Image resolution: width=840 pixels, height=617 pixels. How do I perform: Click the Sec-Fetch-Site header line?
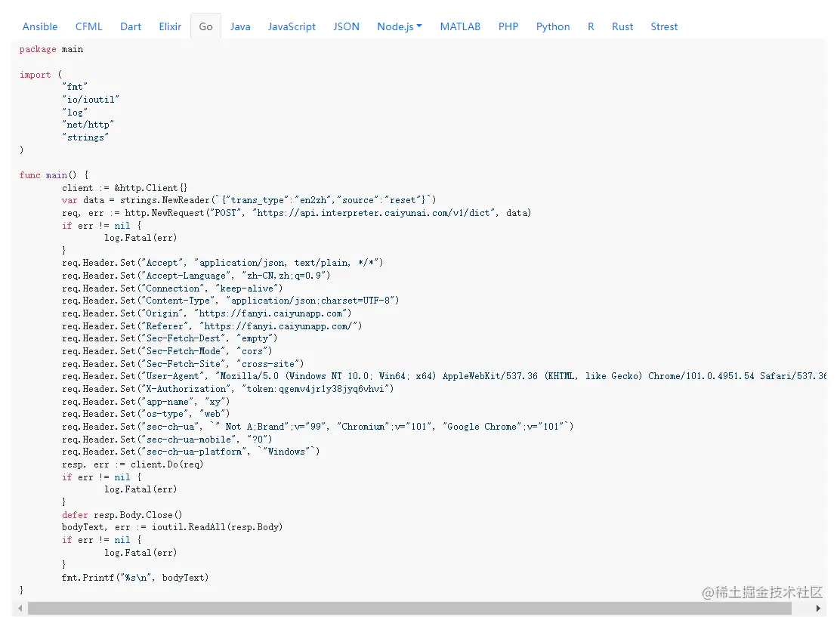[x=183, y=364]
